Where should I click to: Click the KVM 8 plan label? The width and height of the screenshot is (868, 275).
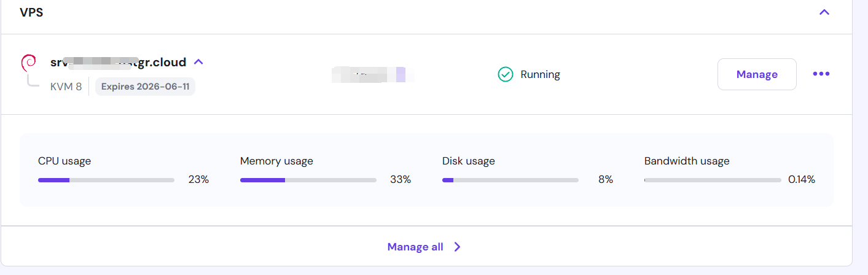click(66, 87)
